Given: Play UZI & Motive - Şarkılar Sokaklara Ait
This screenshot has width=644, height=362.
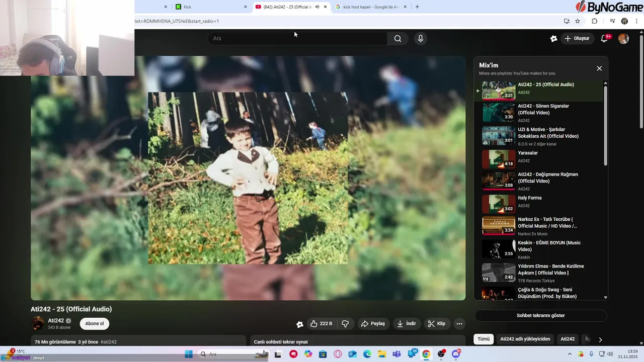Looking at the screenshot, I should click(538, 136).
